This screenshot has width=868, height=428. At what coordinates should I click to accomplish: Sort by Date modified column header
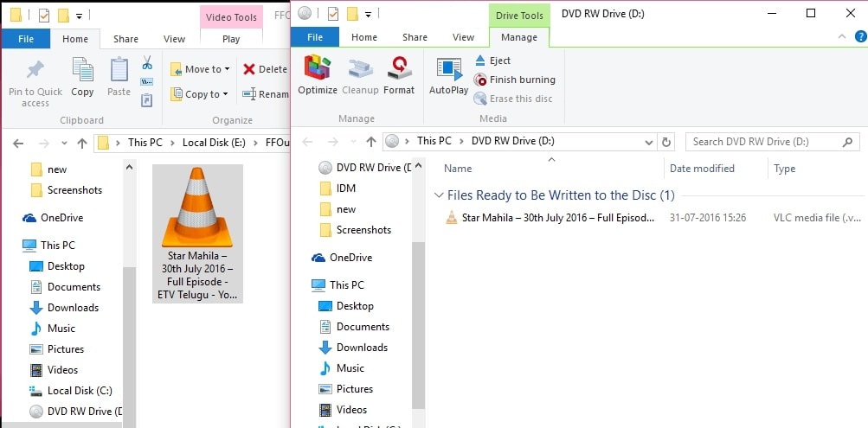coord(702,169)
